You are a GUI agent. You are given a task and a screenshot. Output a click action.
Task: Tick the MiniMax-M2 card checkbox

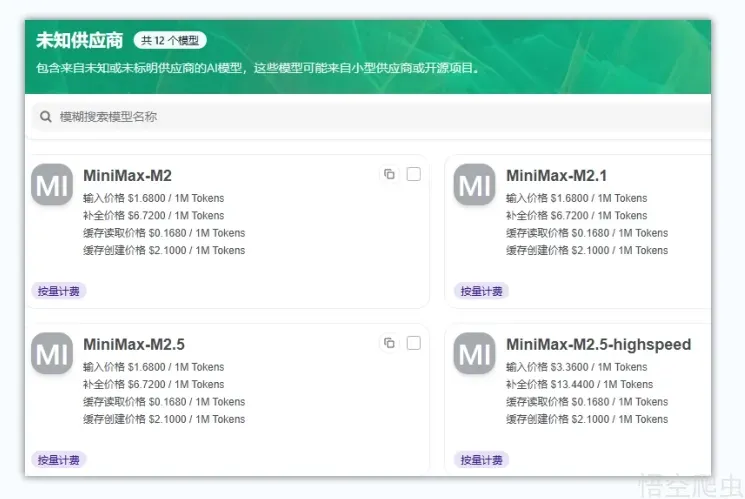[x=414, y=174]
